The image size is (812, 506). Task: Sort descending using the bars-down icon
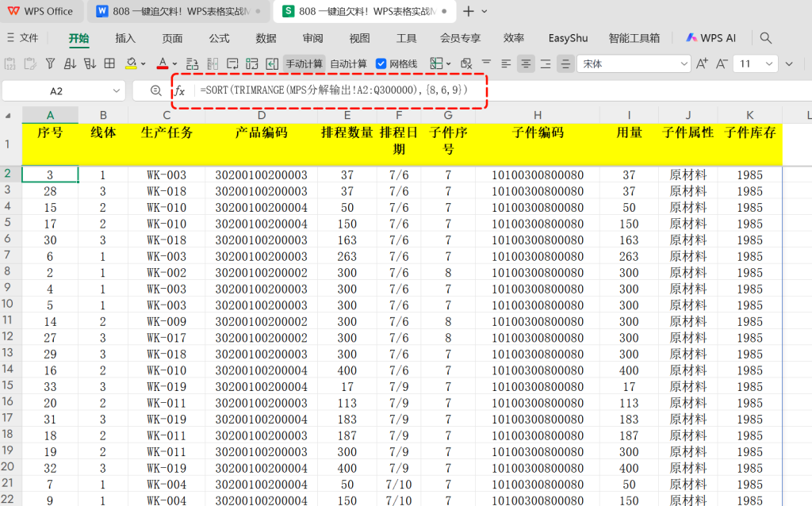(x=90, y=63)
